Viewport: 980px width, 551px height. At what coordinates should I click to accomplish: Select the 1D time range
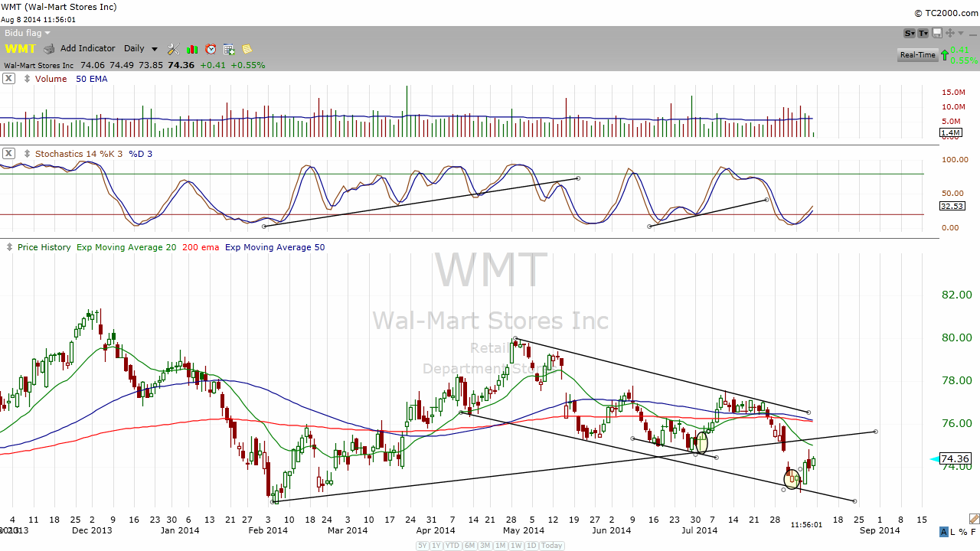pyautogui.click(x=531, y=546)
